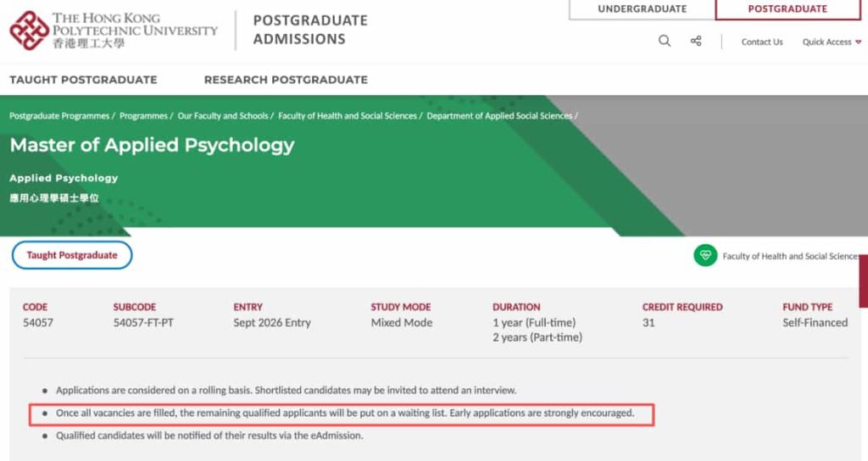Click the share icon in header
This screenshot has width=868, height=461.
pyautogui.click(x=696, y=41)
